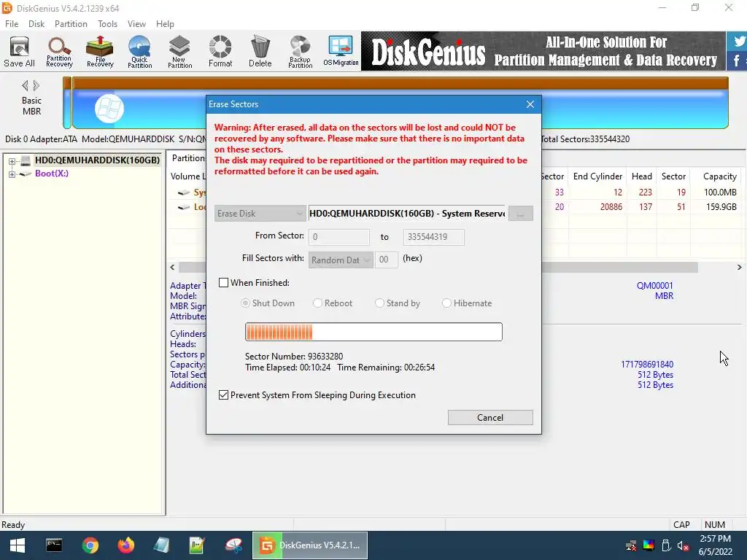The height and width of the screenshot is (560, 747).
Task: Launch Chrome from the taskbar
Action: (90, 545)
